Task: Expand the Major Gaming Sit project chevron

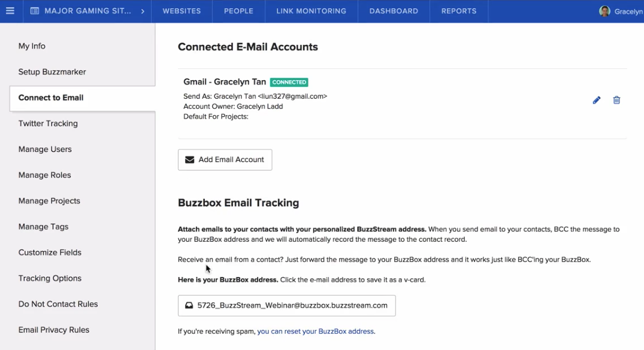Action: point(143,11)
